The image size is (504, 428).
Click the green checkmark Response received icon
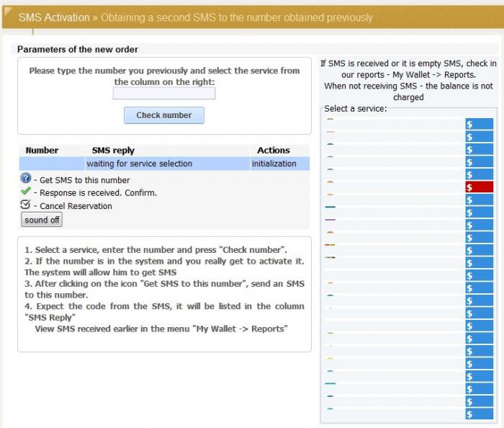click(26, 192)
